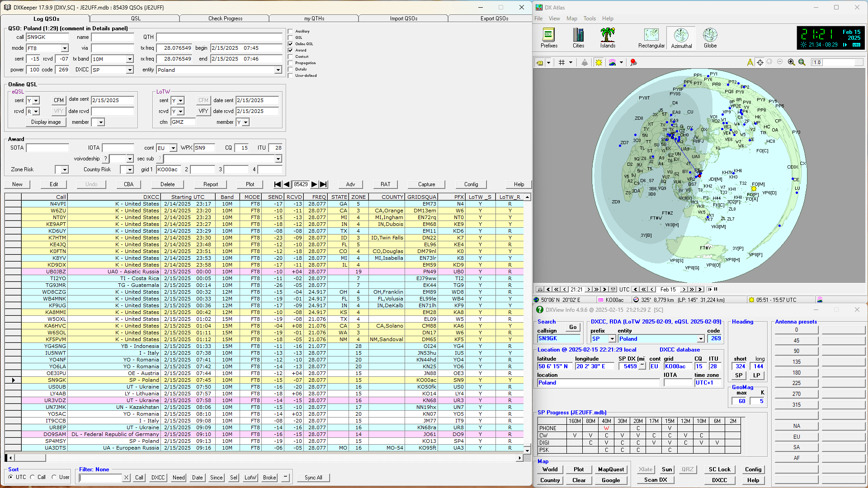
Task: Open the Tools menu in DX Atlas
Action: pos(590,19)
